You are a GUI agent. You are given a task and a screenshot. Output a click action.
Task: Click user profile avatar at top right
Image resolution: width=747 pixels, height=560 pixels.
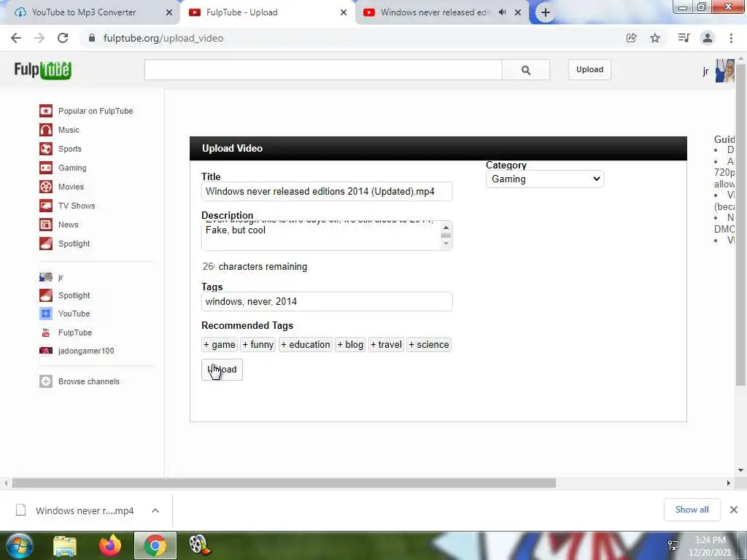tap(724, 71)
